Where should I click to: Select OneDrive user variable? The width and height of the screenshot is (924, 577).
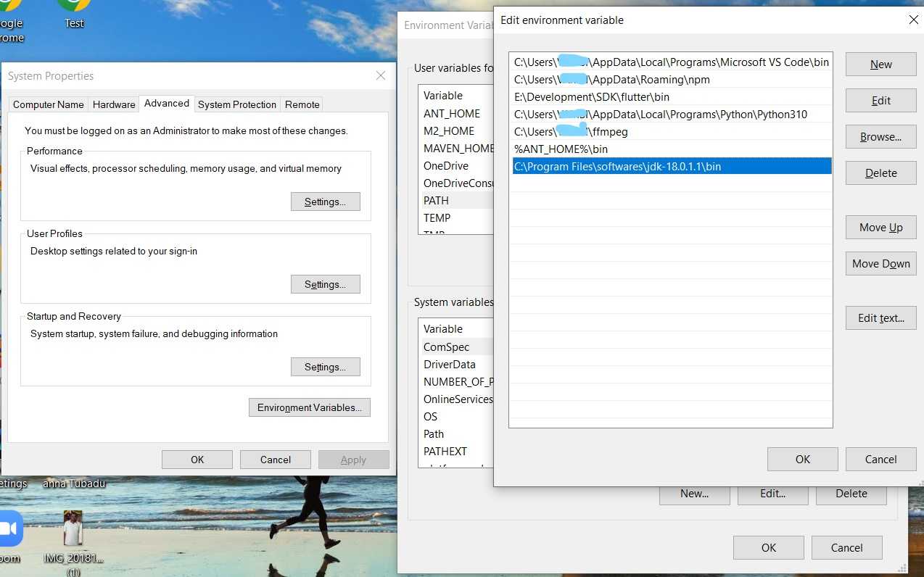tap(446, 165)
